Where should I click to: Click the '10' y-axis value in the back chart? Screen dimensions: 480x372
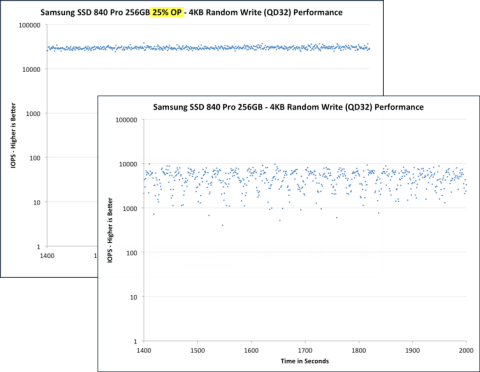click(x=37, y=203)
